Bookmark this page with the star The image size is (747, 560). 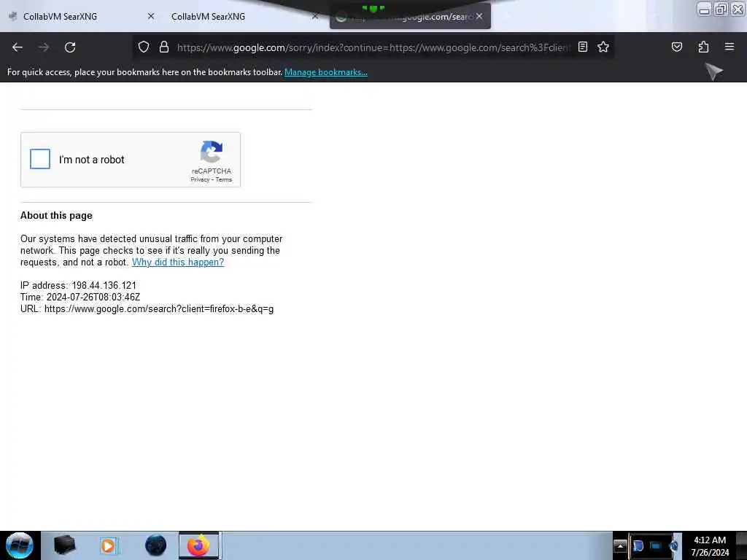pyautogui.click(x=603, y=47)
